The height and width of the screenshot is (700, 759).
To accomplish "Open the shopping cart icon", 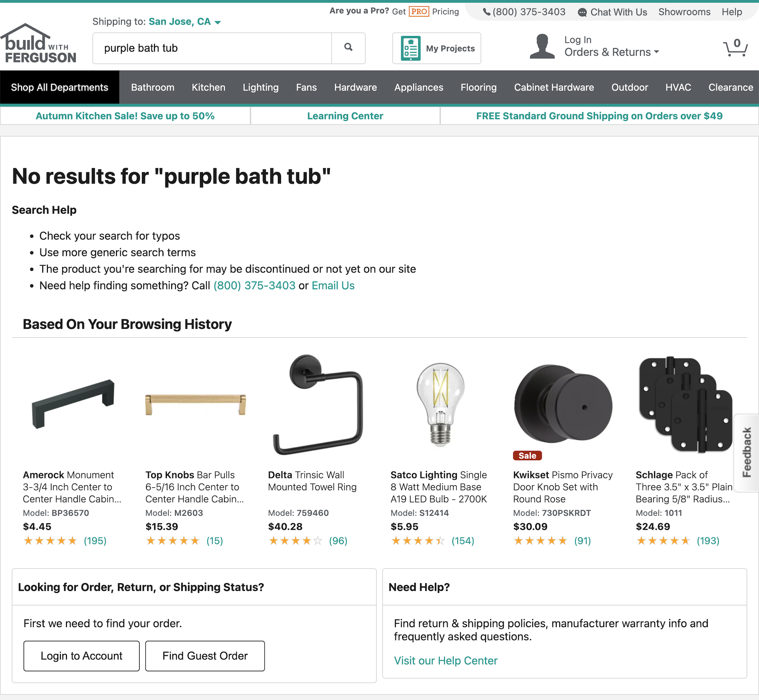I will click(735, 48).
